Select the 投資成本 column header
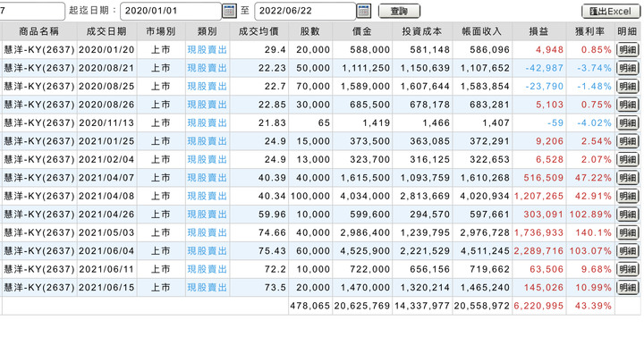This screenshot has width=644, height=337. click(x=422, y=31)
